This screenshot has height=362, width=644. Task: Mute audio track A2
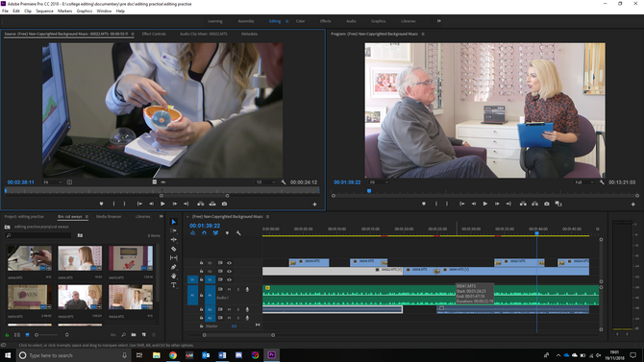229,309
